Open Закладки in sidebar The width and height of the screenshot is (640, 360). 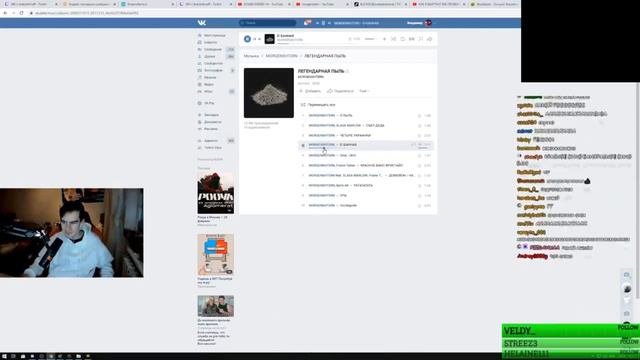click(209, 115)
